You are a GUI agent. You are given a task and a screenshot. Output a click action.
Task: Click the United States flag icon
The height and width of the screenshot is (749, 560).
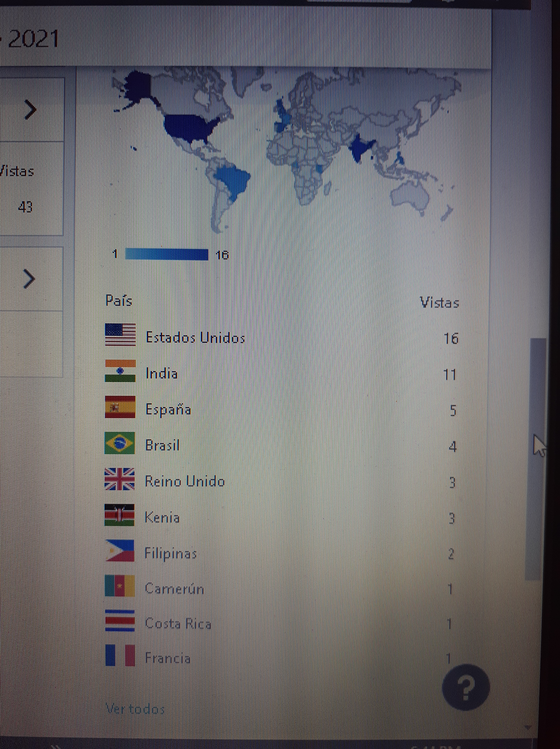tap(120, 335)
